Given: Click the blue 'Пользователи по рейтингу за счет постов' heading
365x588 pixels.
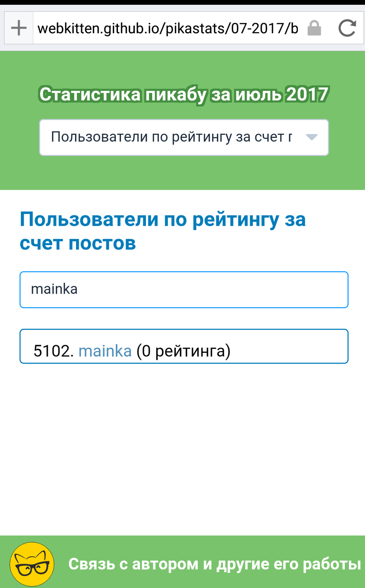Looking at the screenshot, I should pos(162,231).
